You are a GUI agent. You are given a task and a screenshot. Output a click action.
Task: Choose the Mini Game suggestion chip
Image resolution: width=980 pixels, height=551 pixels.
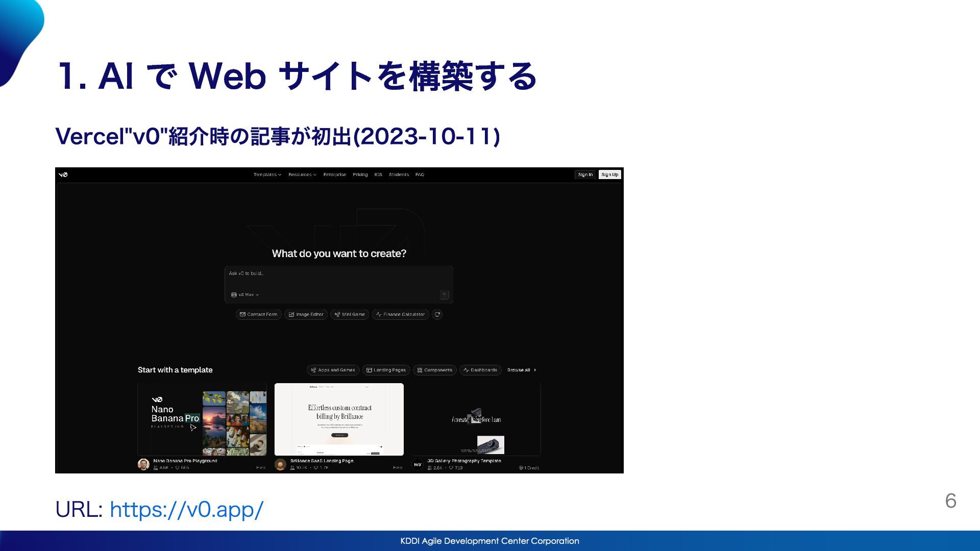tap(350, 314)
